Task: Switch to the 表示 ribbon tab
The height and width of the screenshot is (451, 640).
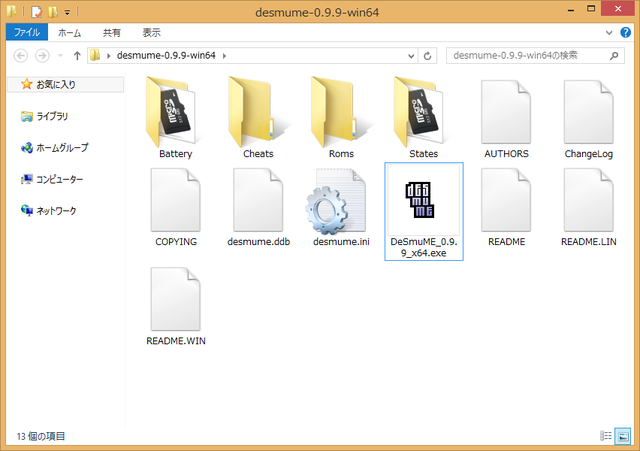Action: 151,33
